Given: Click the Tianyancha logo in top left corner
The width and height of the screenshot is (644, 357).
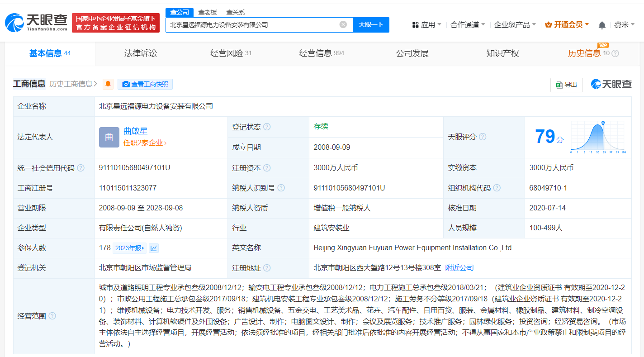Looking at the screenshot, I should coord(34,21).
